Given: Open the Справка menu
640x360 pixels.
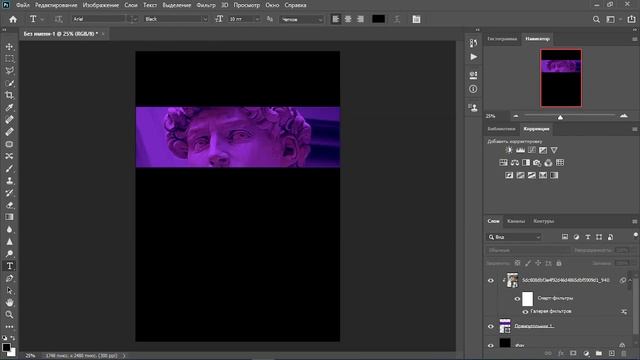Looking at the screenshot, I should 295,5.
